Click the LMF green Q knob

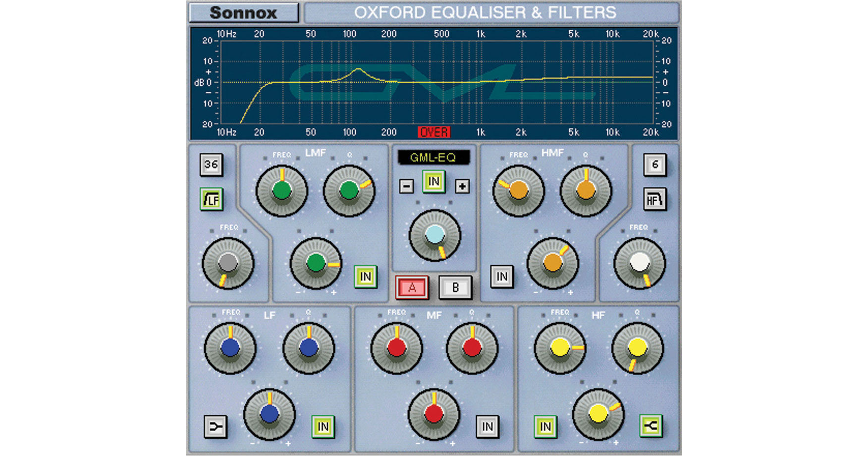click(x=349, y=191)
